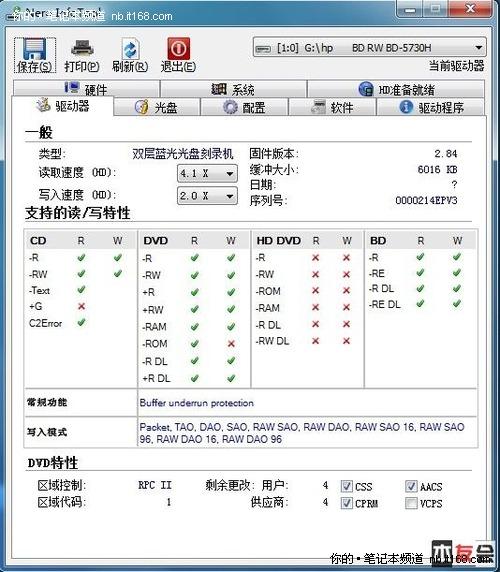Click the Save floppy disk icon

(35, 49)
